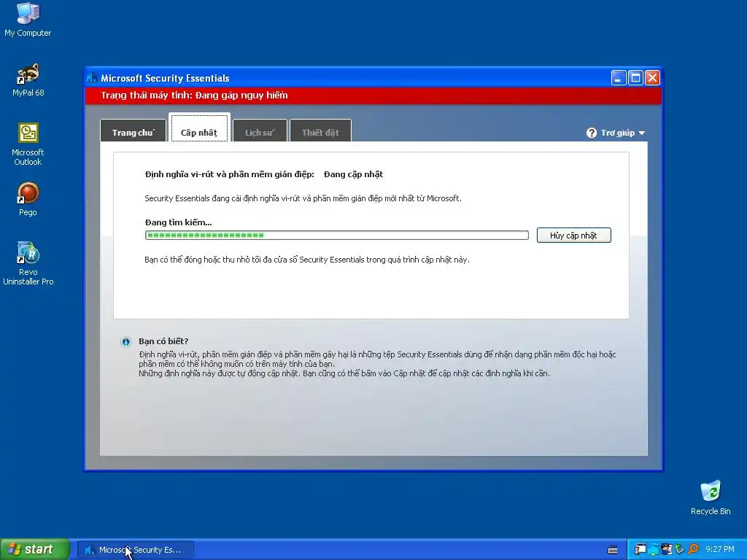
Task: Minimize the Security Essentials window
Action: pos(619,77)
